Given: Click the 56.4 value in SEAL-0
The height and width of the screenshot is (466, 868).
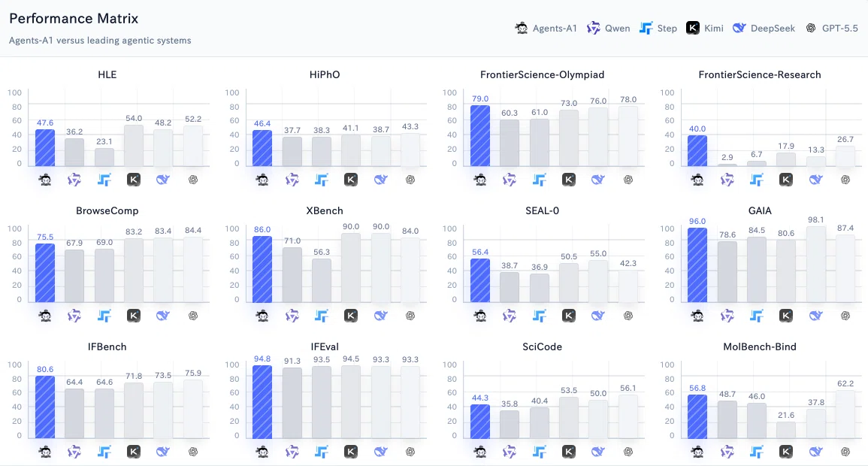Looking at the screenshot, I should tap(480, 252).
